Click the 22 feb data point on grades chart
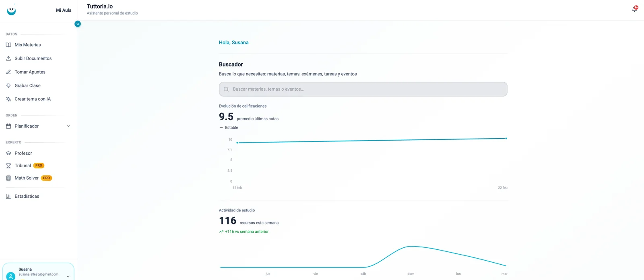644x280 pixels. [x=506, y=138]
